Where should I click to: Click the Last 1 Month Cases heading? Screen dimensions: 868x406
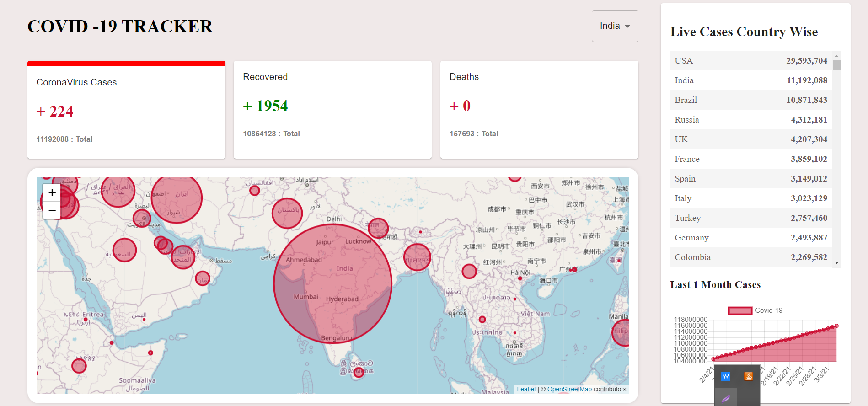pos(715,285)
